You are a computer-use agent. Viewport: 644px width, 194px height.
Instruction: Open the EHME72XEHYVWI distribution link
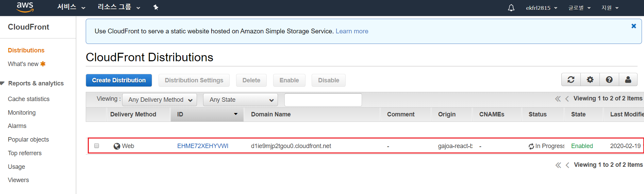[202, 146]
